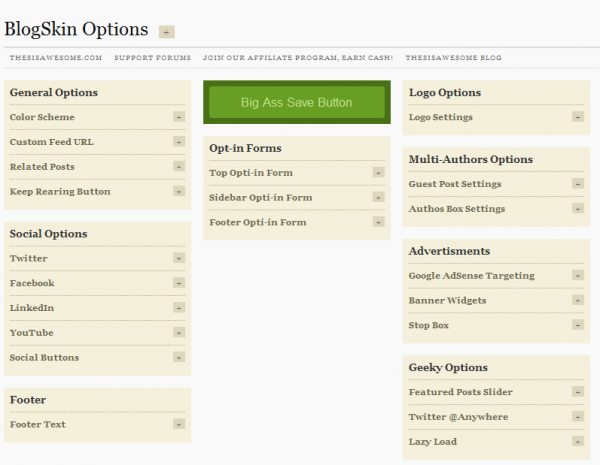This screenshot has width=600, height=465.
Task: Click plus icon beside Sidebar Opti-in Form
Action: (x=378, y=197)
